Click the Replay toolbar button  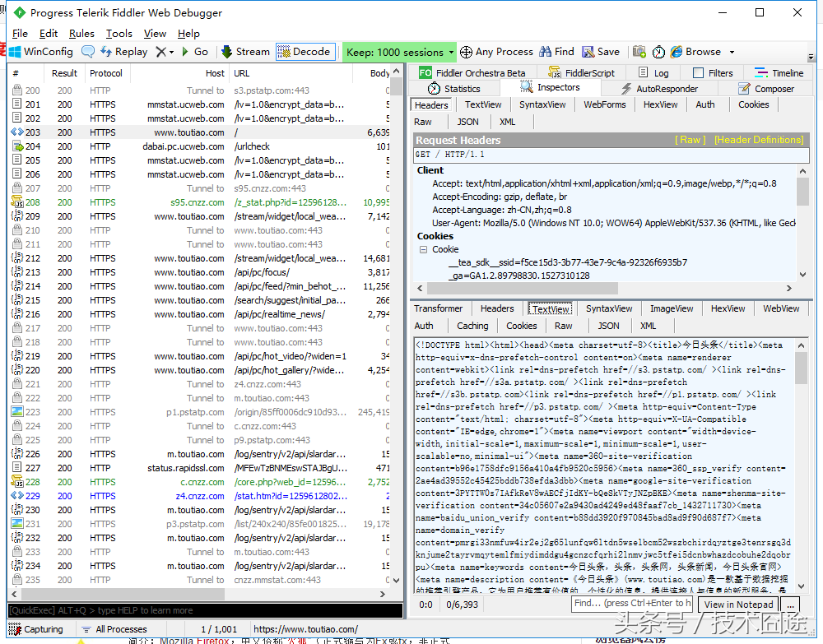[x=124, y=51]
